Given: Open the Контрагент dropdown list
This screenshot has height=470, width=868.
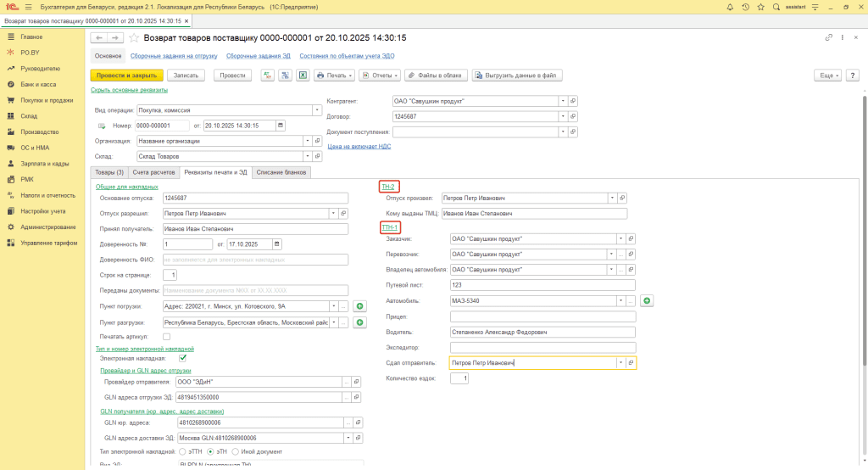Looking at the screenshot, I should tap(562, 101).
